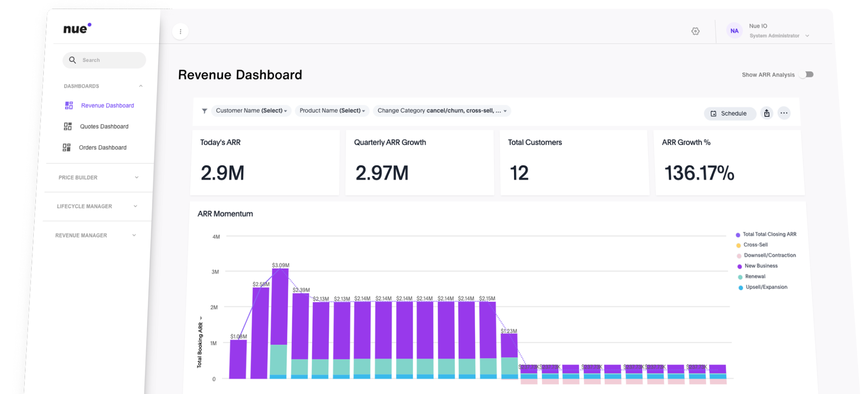The height and width of the screenshot is (394, 868).
Task: Click the filter funnel icon
Action: click(204, 111)
